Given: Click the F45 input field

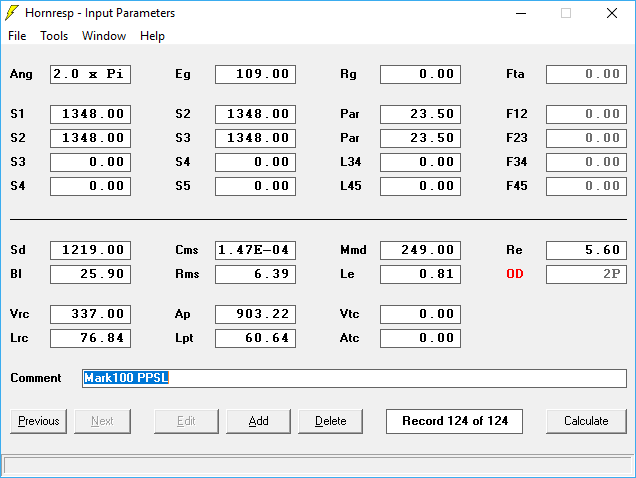Looking at the screenshot, I should [x=587, y=186].
